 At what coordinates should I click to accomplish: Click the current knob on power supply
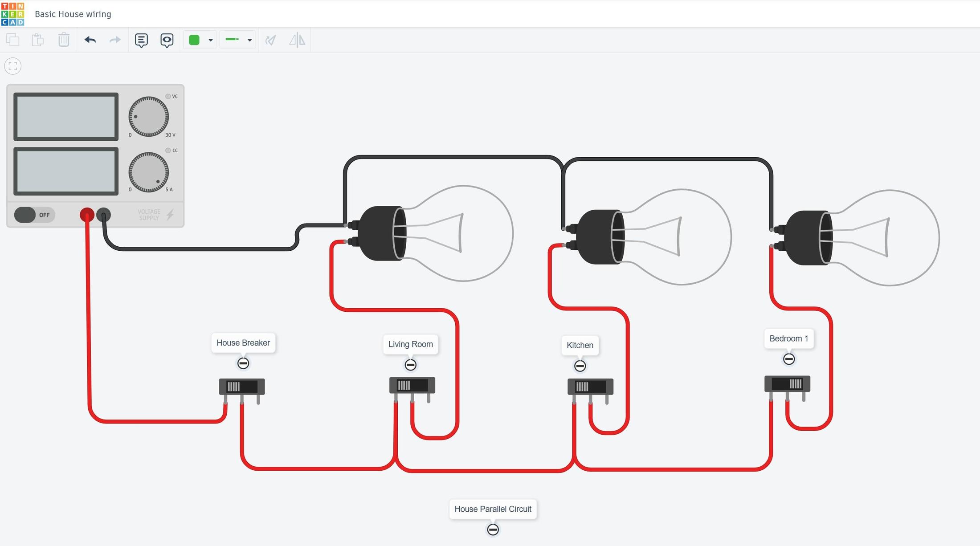149,172
